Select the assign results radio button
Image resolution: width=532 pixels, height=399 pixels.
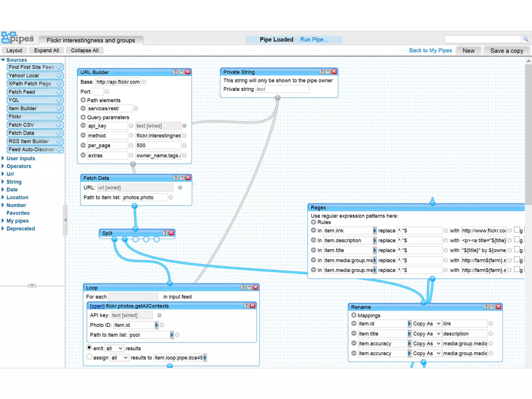pos(89,357)
